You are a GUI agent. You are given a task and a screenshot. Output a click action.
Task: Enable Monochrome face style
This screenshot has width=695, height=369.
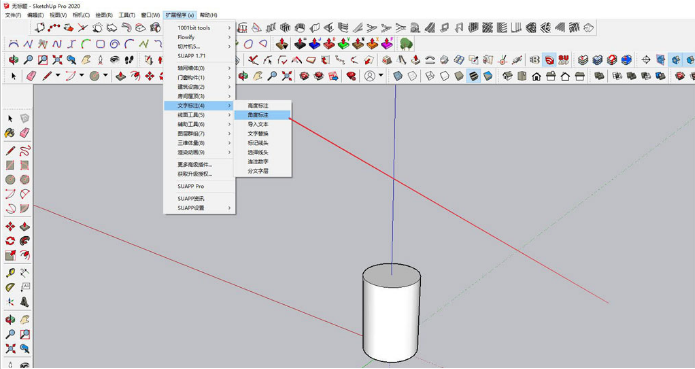[x=488, y=76]
